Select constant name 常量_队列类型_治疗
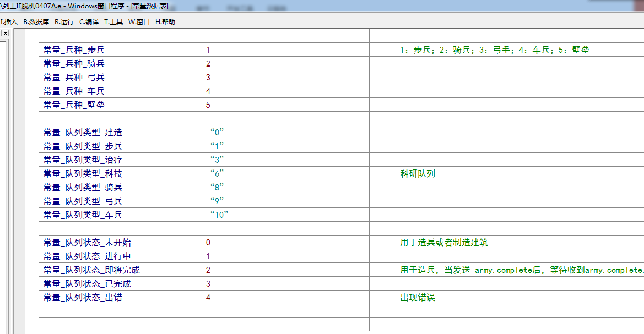 click(x=83, y=160)
